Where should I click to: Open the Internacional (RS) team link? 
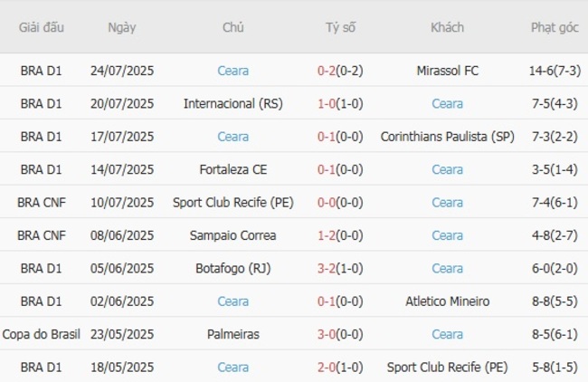point(232,103)
